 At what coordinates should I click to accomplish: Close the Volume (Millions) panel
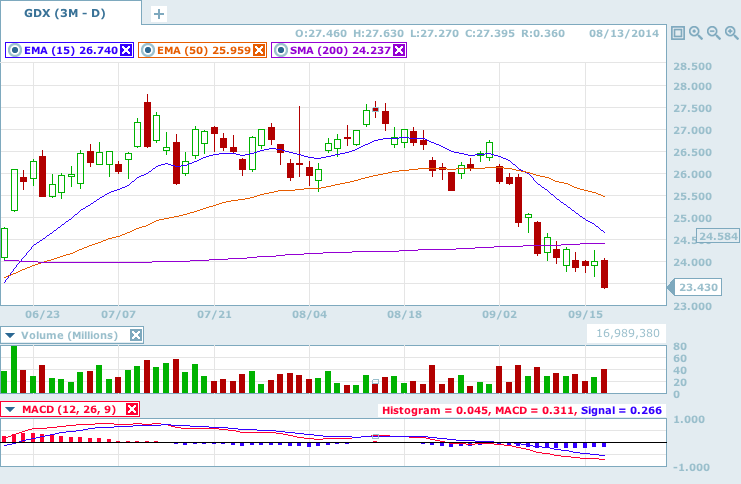pyautogui.click(x=136, y=335)
